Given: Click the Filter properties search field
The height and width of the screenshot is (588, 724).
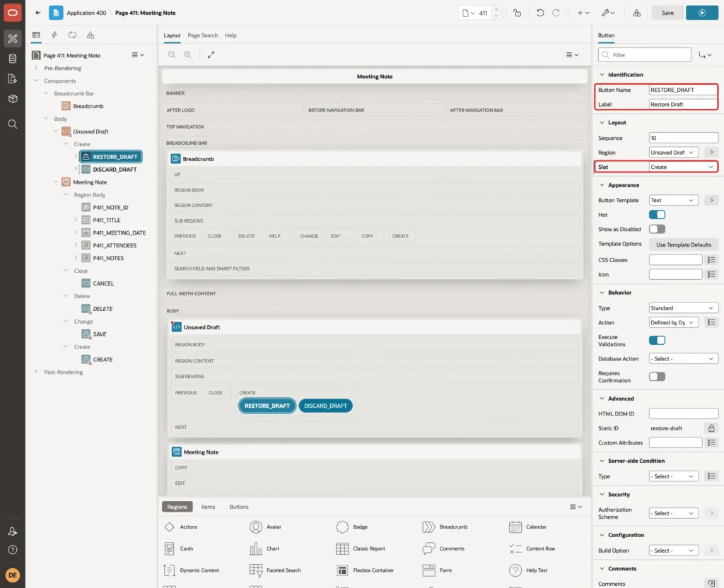Looking at the screenshot, I should pos(645,55).
